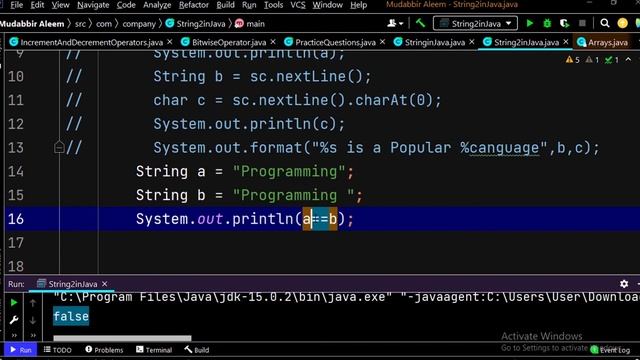Click the green Run button in toolbar
This screenshot has height=360, width=640.
click(x=530, y=24)
